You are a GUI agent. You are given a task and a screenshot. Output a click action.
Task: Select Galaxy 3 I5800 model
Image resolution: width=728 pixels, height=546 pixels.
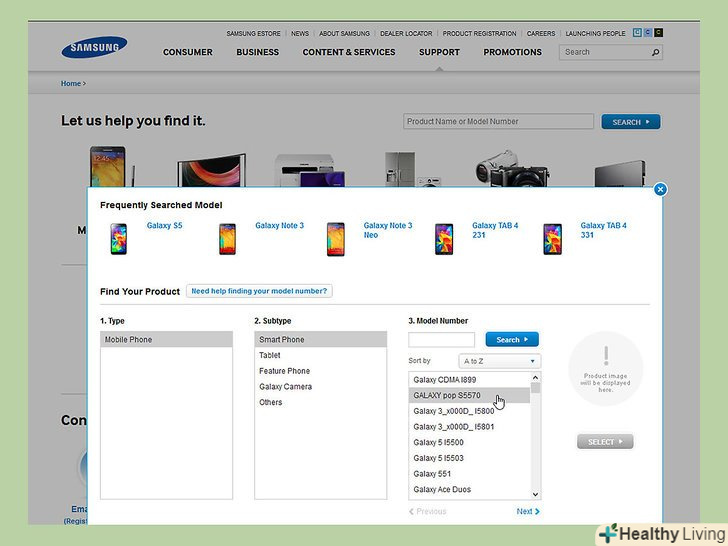469,411
